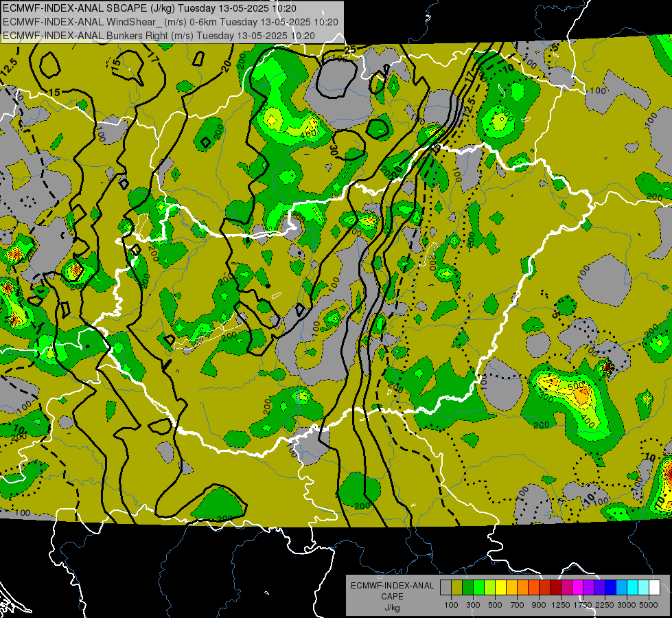Select the cyan legend swatch

tap(633, 587)
